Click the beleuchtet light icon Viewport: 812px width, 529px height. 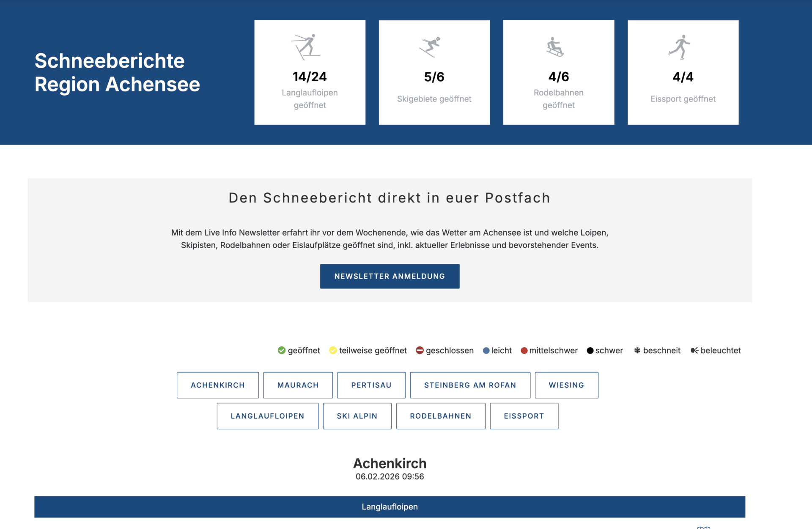tap(694, 350)
